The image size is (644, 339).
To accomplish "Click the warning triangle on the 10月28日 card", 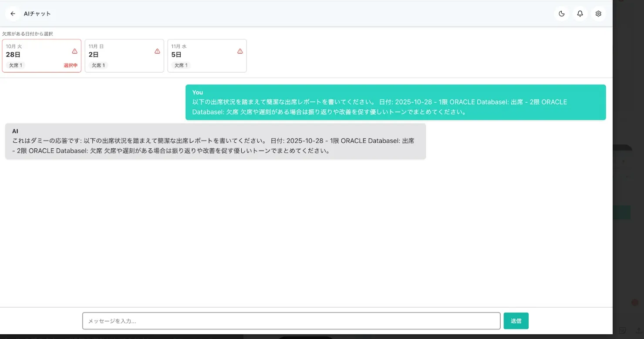I will coord(74,51).
